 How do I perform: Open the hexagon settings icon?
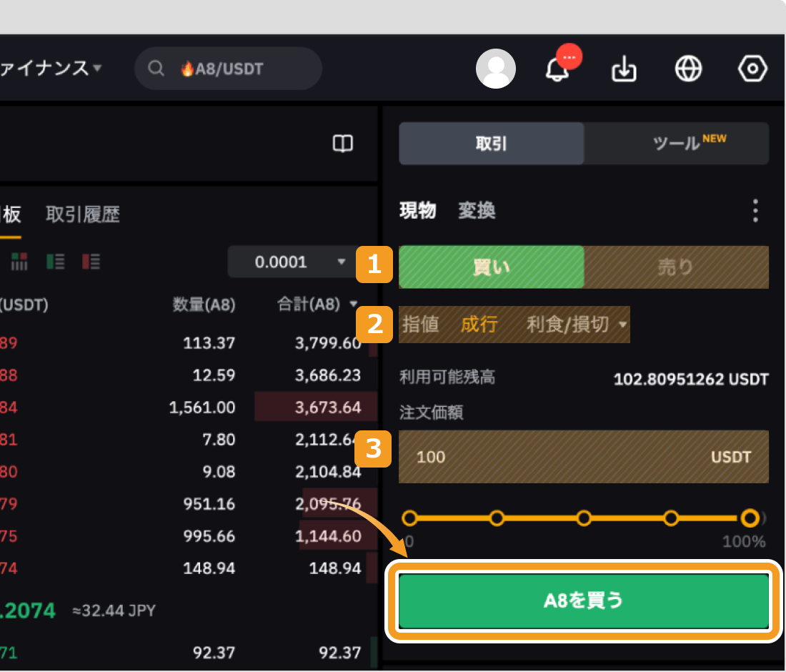[752, 69]
